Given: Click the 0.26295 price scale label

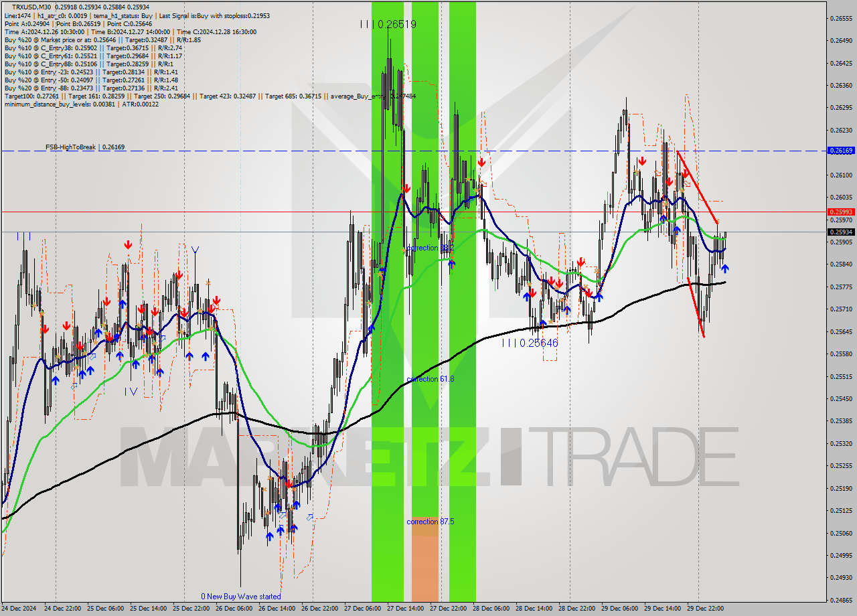Looking at the screenshot, I should (x=841, y=107).
